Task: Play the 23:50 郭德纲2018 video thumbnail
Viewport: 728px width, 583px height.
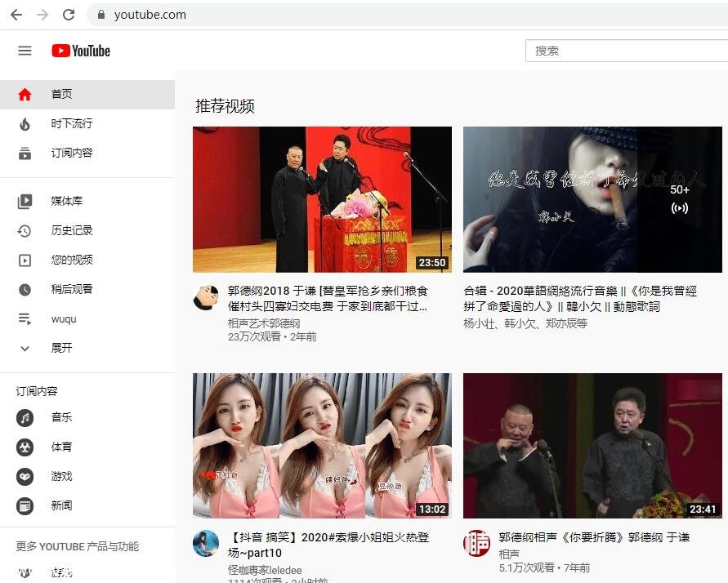Action: [x=322, y=199]
